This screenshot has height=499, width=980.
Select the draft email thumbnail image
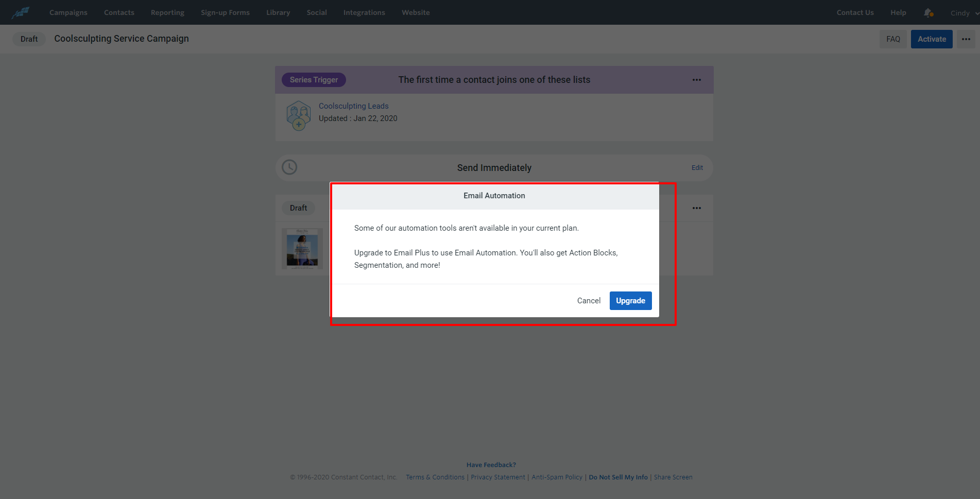tap(302, 249)
